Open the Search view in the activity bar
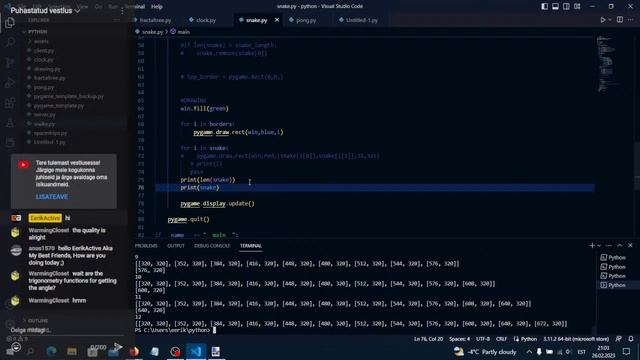Screen dimensions: 640x360 click(10, 42)
